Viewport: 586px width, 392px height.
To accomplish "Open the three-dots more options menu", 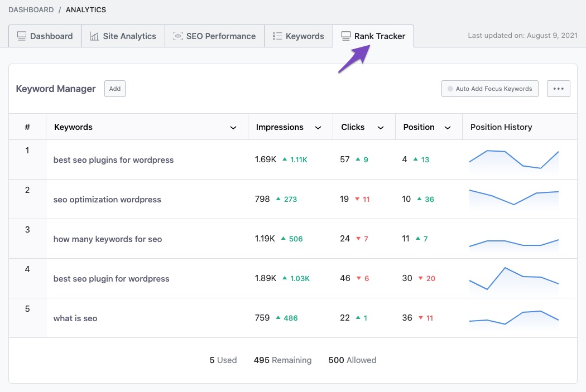I will [558, 89].
